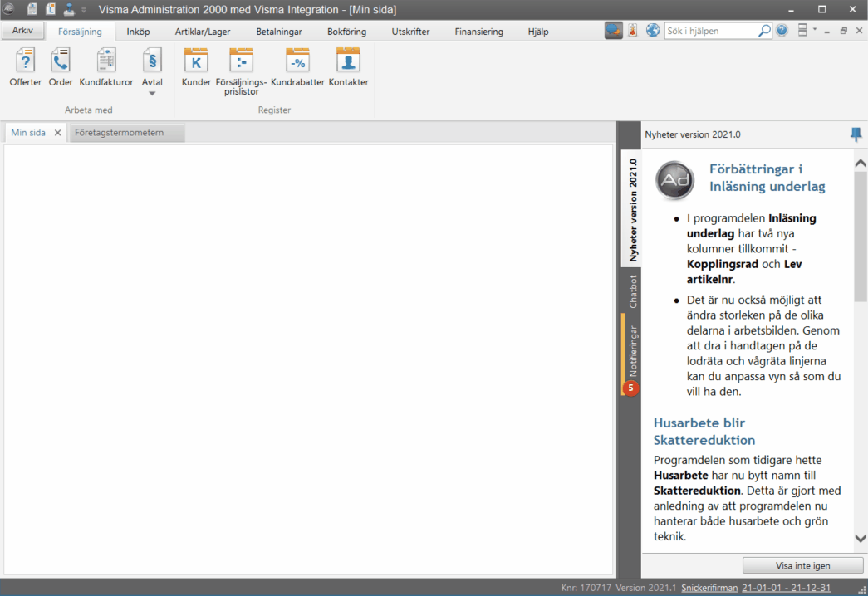Open the ribbon layout options dropdown arrow
The image size is (868, 596).
[x=814, y=30]
